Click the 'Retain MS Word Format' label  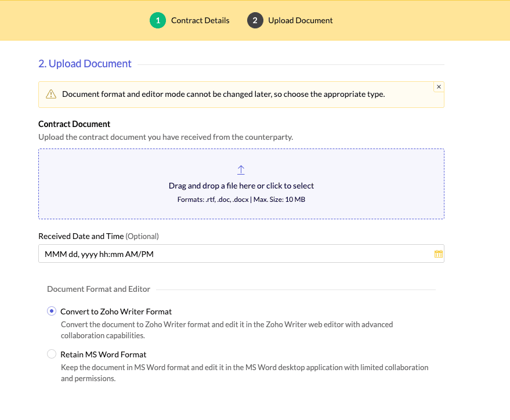coord(103,354)
